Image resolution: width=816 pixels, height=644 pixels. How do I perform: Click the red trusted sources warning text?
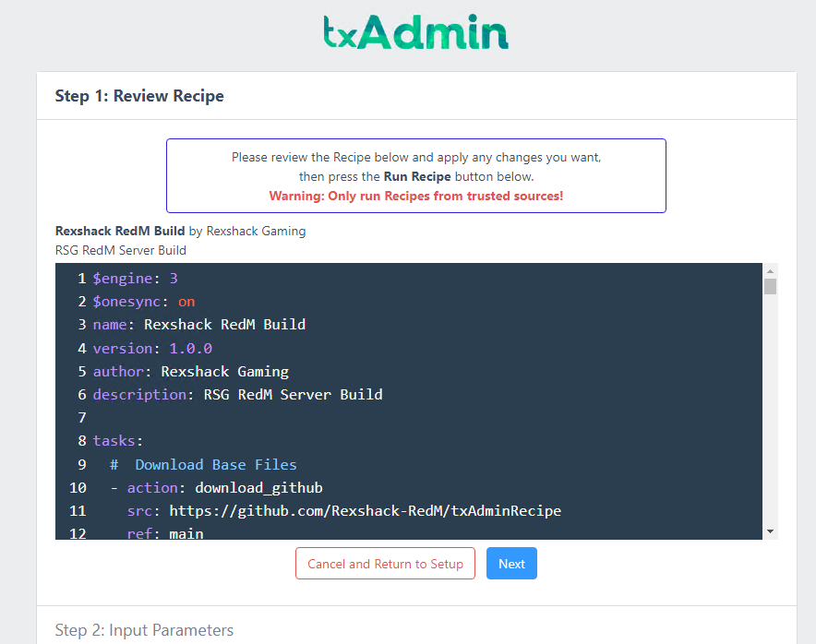[415, 197]
